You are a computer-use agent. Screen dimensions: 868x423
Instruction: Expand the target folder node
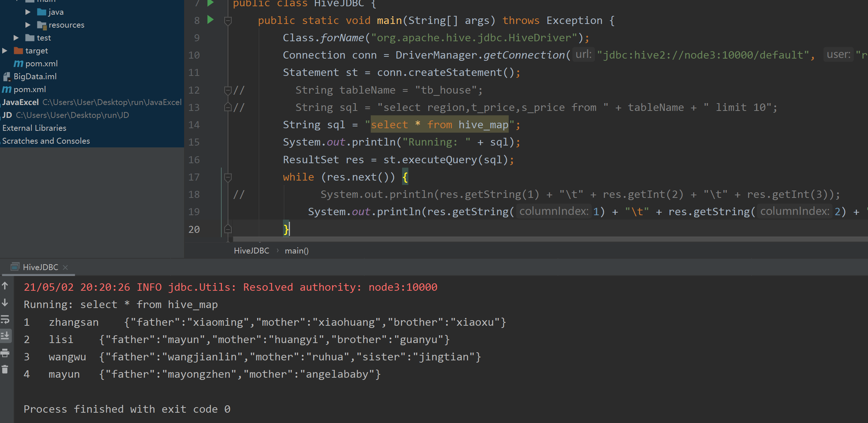[x=4, y=51]
